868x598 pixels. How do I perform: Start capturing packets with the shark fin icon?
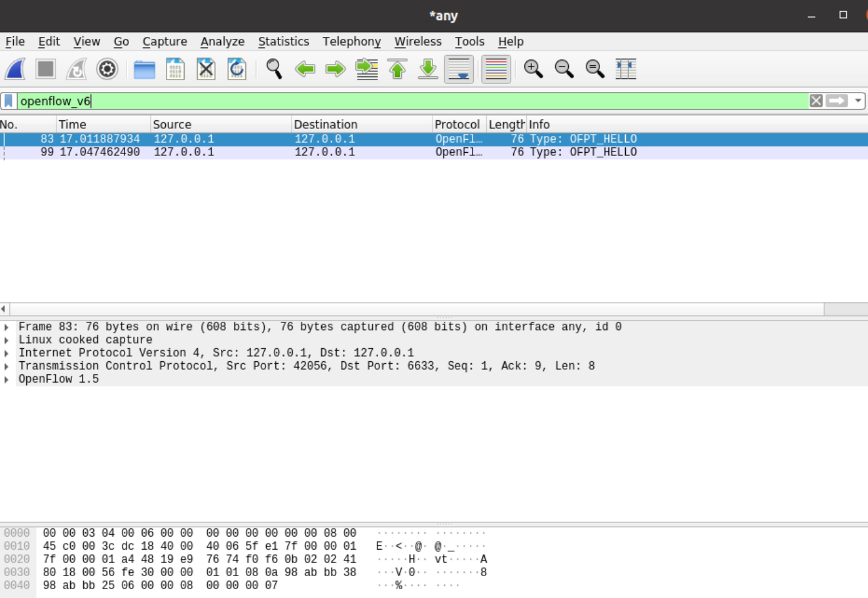click(x=15, y=69)
